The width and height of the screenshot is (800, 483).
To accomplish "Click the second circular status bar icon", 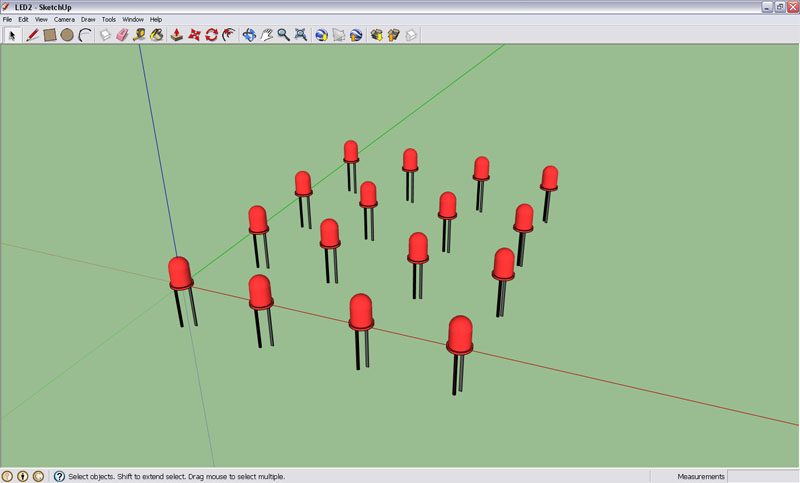I will coord(23,476).
